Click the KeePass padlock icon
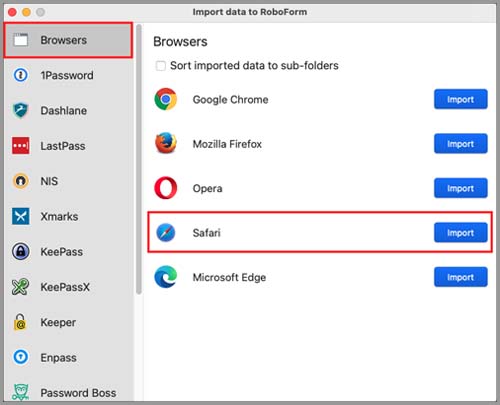Image resolution: width=500 pixels, height=405 pixels. [21, 251]
